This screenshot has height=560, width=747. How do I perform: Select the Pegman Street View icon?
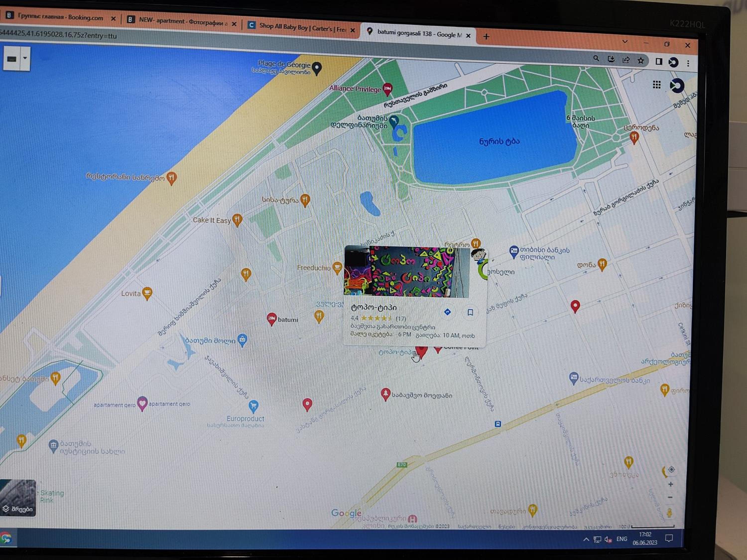point(669,513)
